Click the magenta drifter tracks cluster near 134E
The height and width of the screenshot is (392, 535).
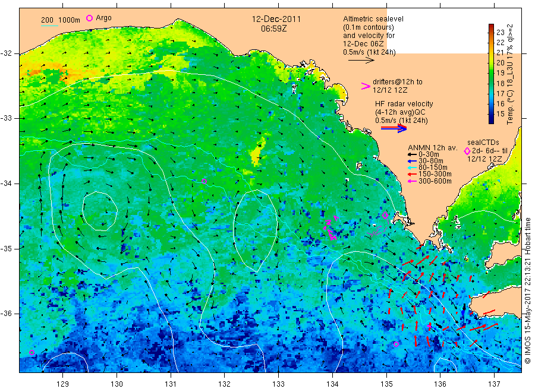pos(331,229)
